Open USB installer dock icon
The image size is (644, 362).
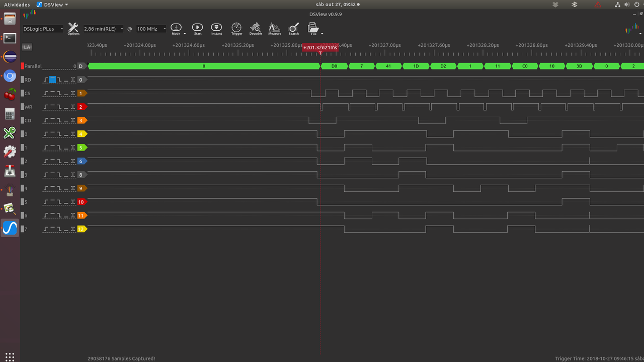(x=10, y=171)
